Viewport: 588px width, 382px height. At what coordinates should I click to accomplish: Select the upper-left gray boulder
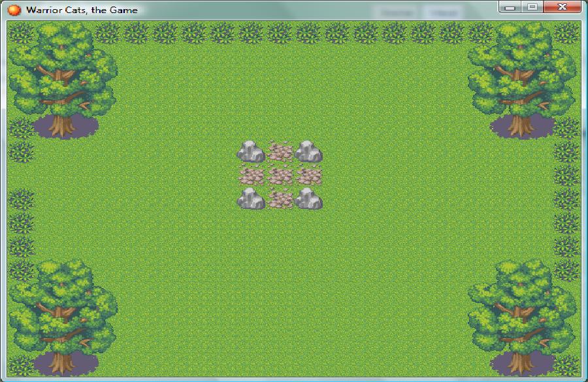pos(251,152)
